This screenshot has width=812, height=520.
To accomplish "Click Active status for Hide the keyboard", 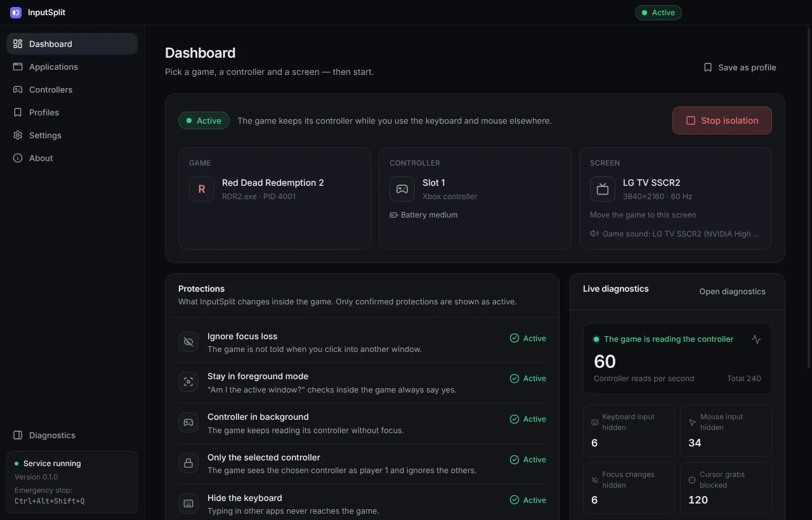I will coord(528,500).
